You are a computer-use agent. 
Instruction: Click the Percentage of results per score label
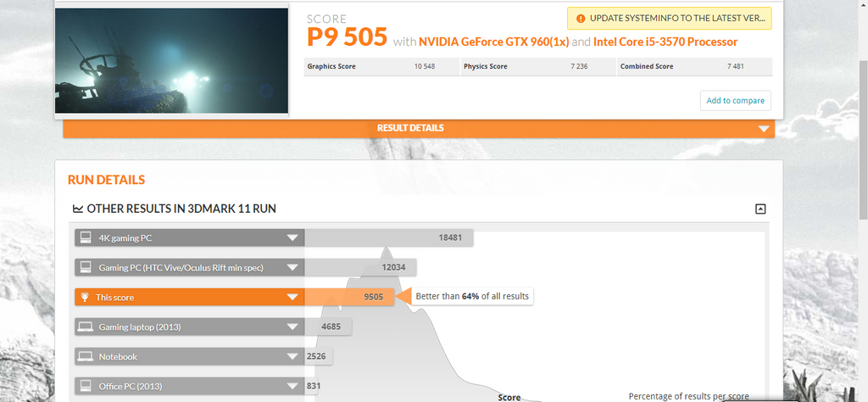688,396
